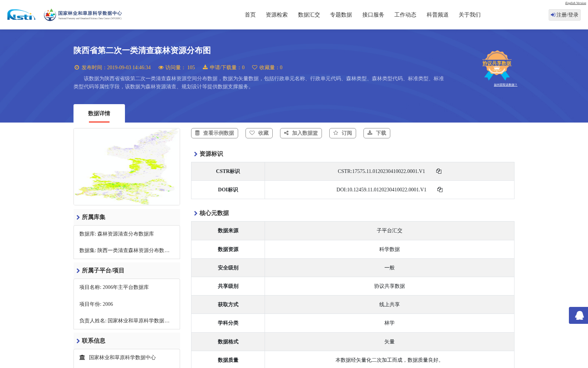Viewport: 588px width, 368px height.
Task: Click the NSTI logo
Action: pyautogui.click(x=21, y=15)
